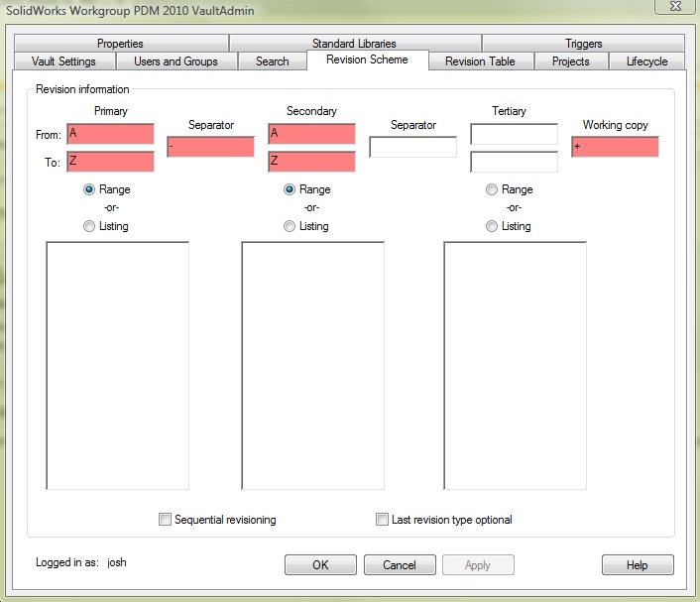The width and height of the screenshot is (700, 602).
Task: Click inside the Secondary listing box
Action: [x=313, y=365]
